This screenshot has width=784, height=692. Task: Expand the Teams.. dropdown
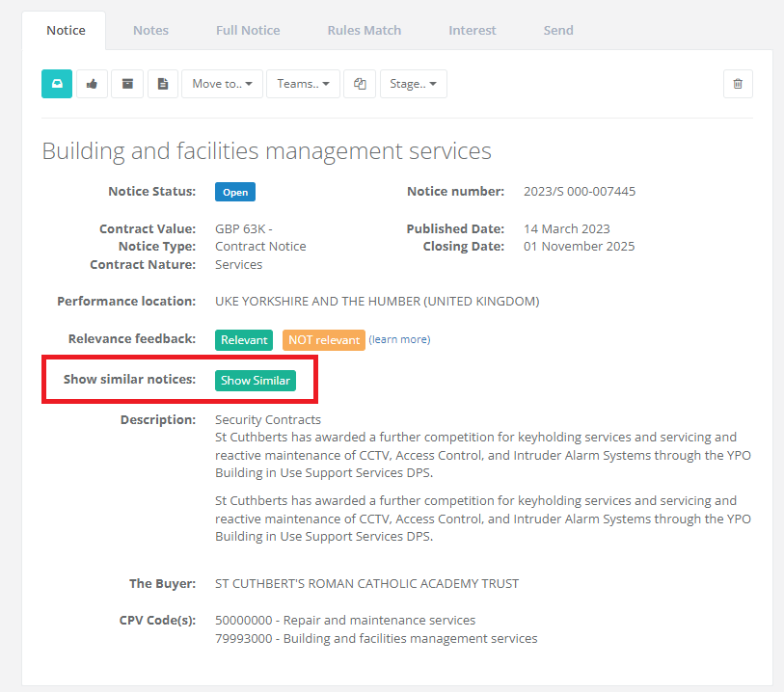pos(303,84)
